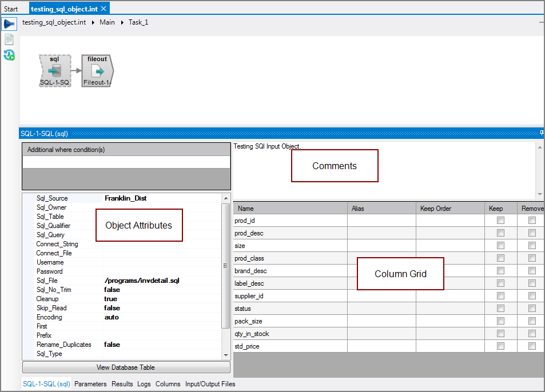Screen dimensions: 545x392
Task: Enable Keep checkbox for status column
Action: click(x=500, y=308)
